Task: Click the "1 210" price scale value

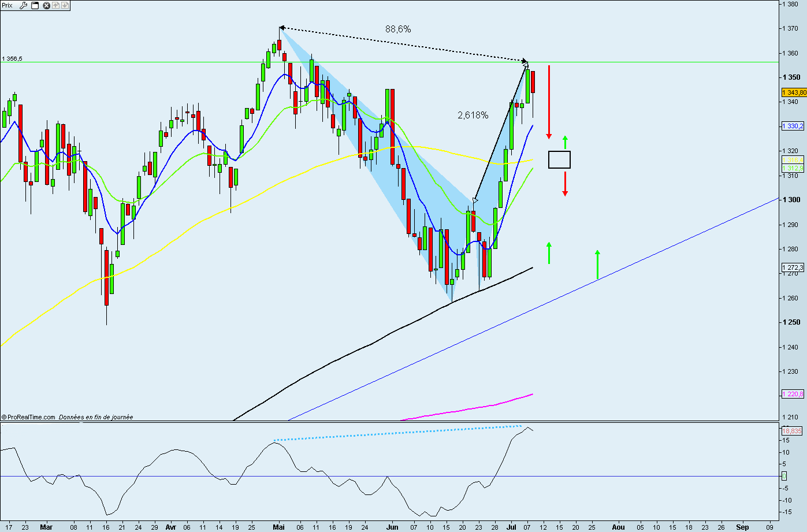Action: click(791, 417)
